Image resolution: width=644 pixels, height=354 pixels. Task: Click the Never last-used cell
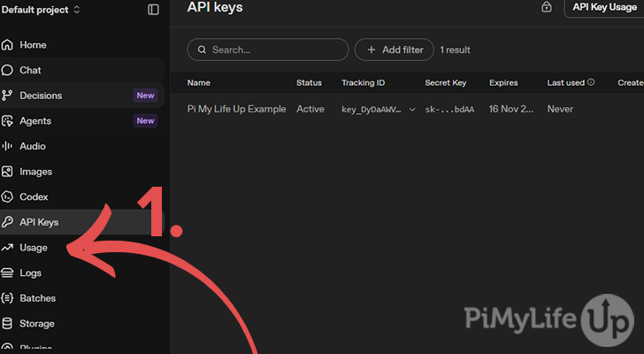(560, 109)
